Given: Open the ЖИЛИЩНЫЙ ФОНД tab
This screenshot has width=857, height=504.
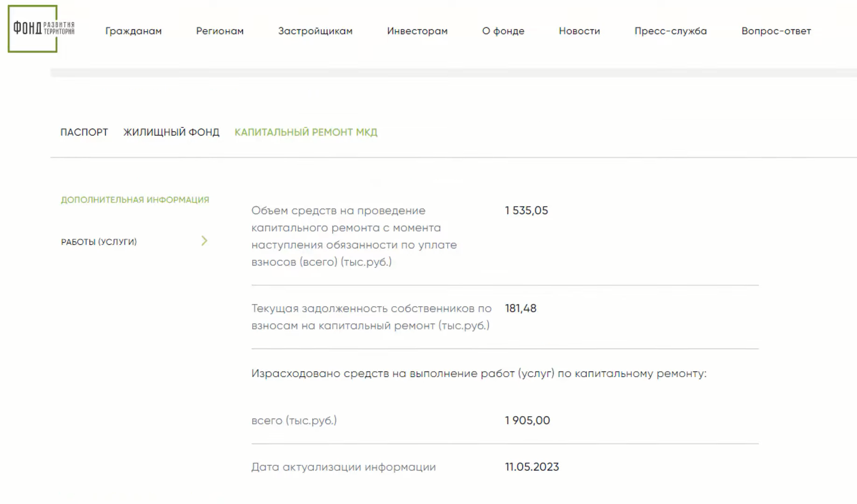Looking at the screenshot, I should 171,132.
